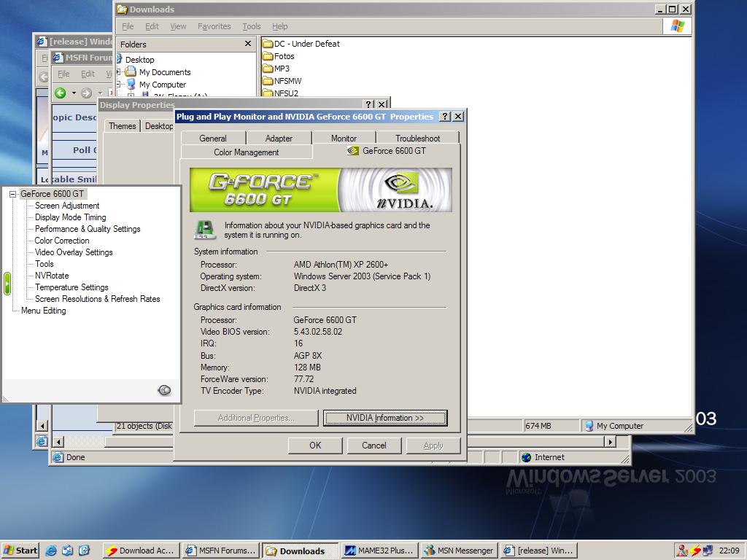
Task: Switch to the MSN Messenger taskbar button
Action: point(460,551)
